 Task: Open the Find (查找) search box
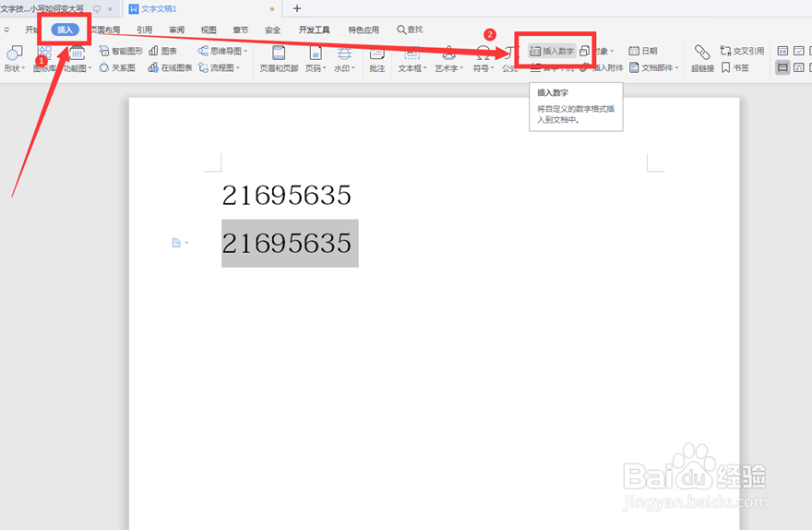tap(410, 30)
